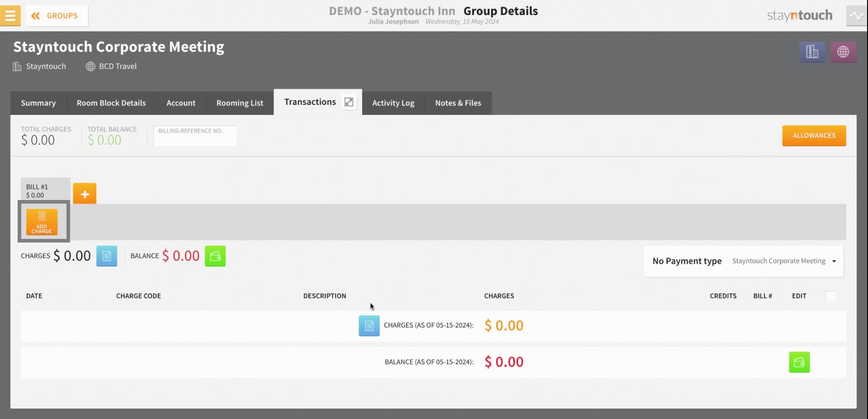
Task: Click the Total Balance $ 0.00 value
Action: 104,140
